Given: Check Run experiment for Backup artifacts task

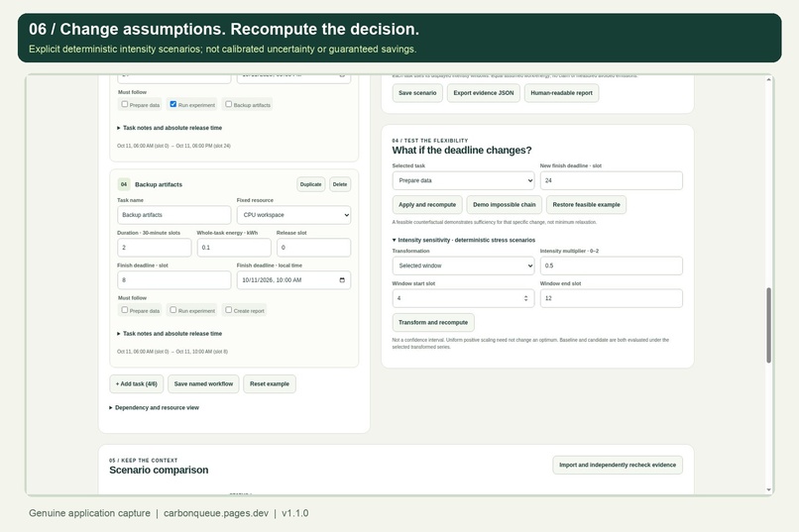Looking at the screenshot, I should click(x=173, y=310).
